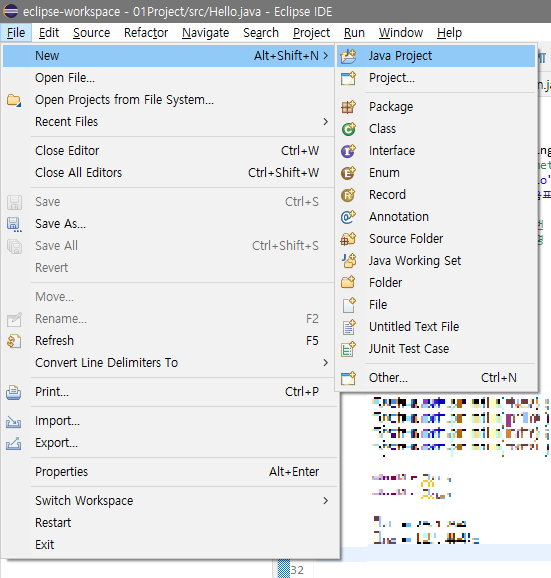Select Refresh menu entry text

click(54, 341)
